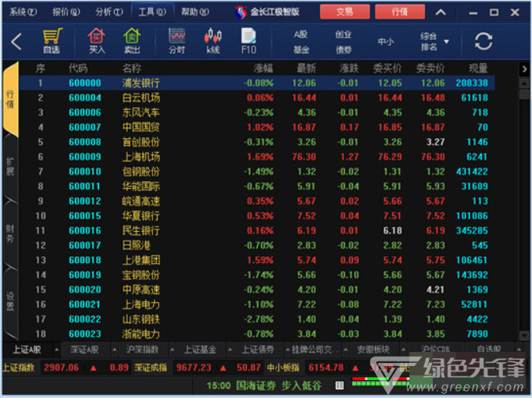Viewport: 532px width, 398px height.
Task: Click the 金长江 app logo icon
Action: 241,12
